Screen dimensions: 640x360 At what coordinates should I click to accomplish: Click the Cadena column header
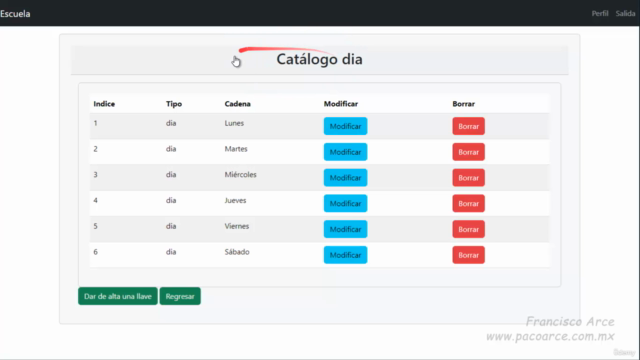pyautogui.click(x=238, y=104)
